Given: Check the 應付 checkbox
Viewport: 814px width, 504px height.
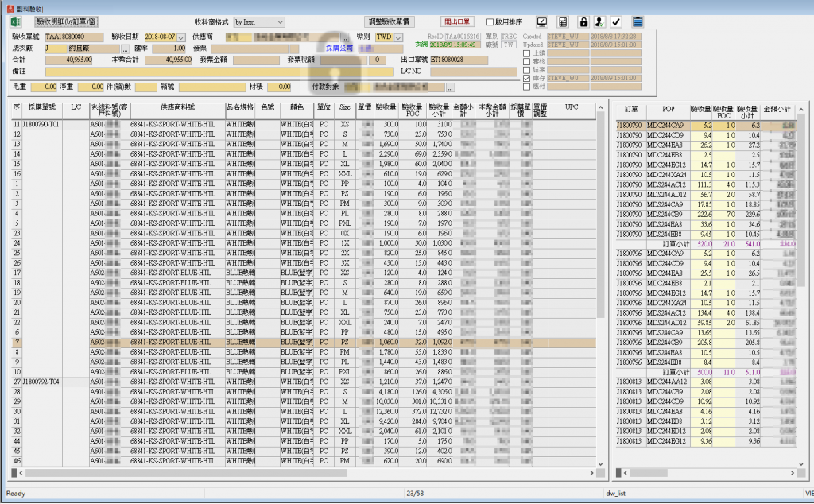Looking at the screenshot, I should pos(526,87).
